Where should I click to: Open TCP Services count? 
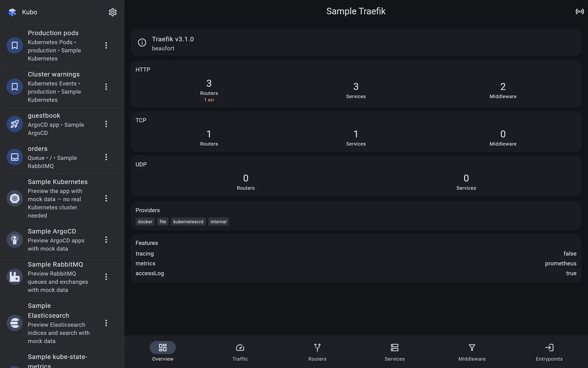(x=356, y=138)
